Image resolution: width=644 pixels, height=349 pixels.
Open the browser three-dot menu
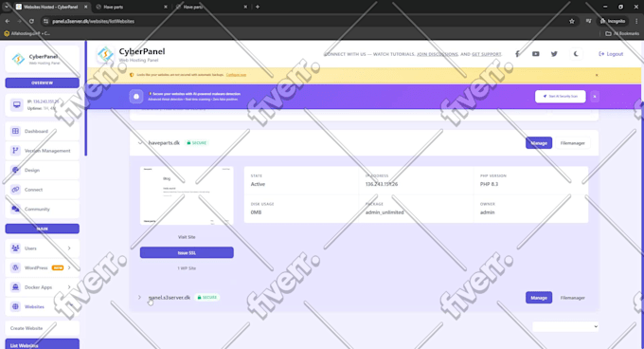(636, 21)
